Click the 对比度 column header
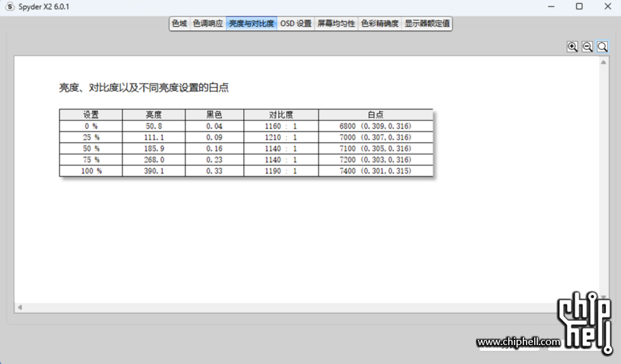The height and width of the screenshot is (364, 621). 281,115
